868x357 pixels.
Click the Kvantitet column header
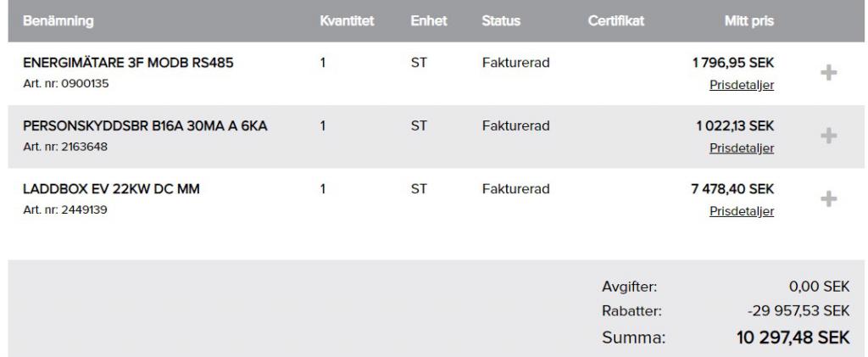tap(348, 20)
